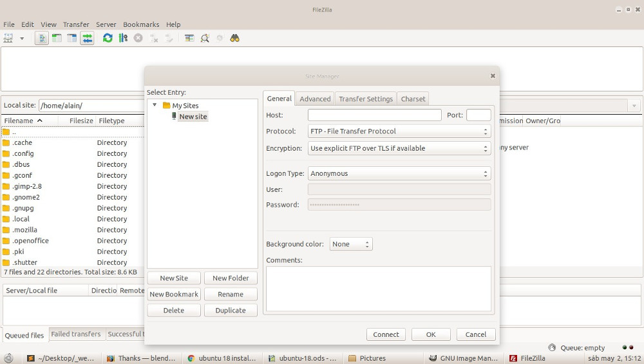Open the Background color selector
644x364 pixels.
click(350, 244)
